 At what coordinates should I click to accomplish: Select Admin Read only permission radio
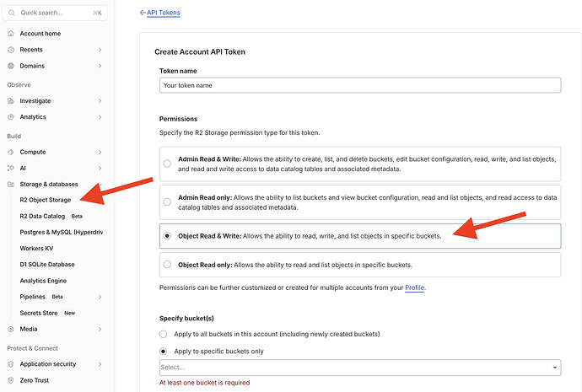coord(167,202)
